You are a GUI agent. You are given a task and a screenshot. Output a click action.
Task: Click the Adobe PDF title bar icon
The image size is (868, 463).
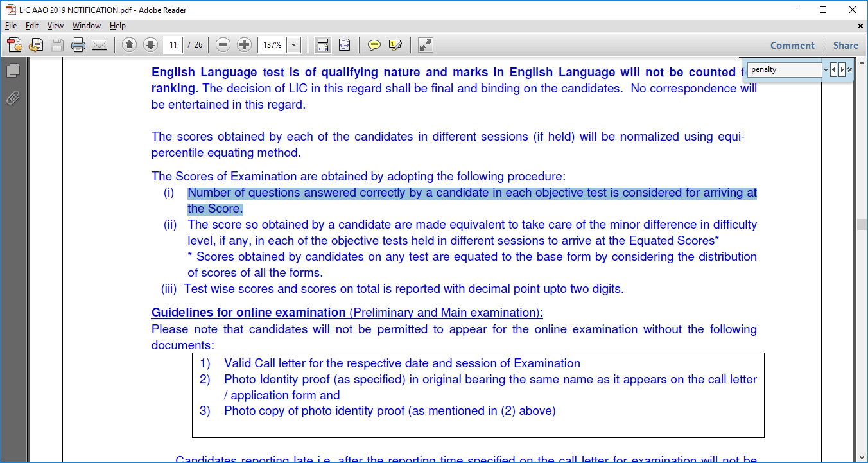point(10,10)
